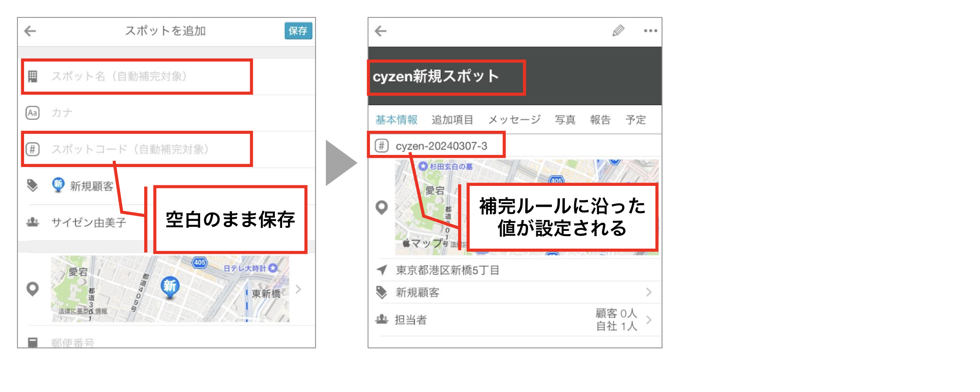Screen dimensions: 980x392
Task: Switch to the 報告 tab
Action: (600, 120)
